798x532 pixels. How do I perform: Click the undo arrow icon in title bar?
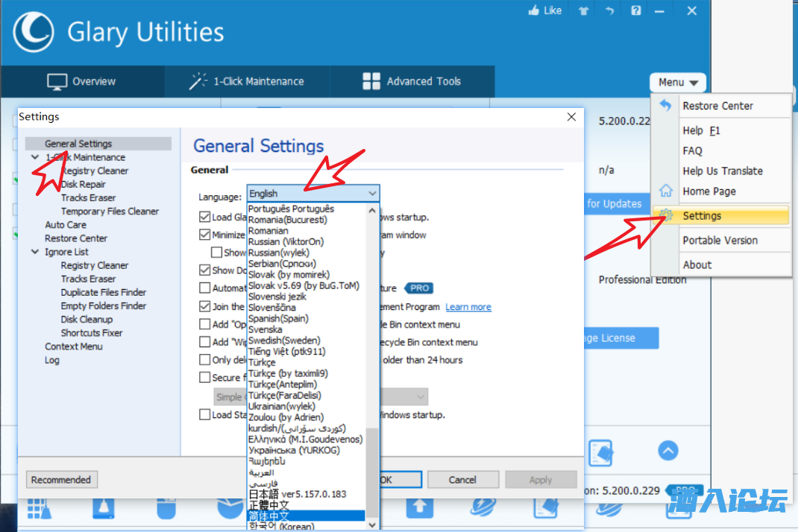[x=609, y=10]
